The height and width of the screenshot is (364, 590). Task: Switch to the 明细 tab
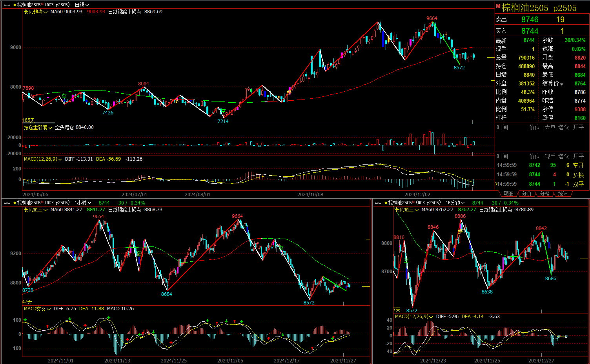[508, 194]
